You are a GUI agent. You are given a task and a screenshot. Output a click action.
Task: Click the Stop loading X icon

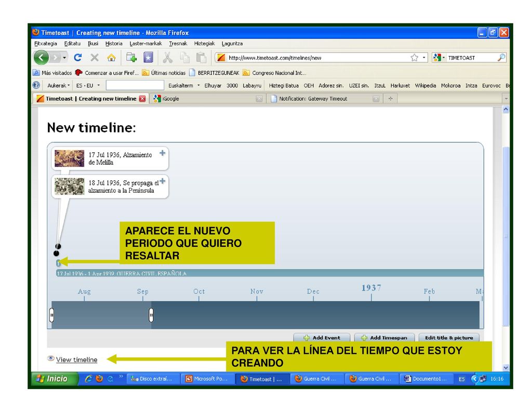[95, 58]
